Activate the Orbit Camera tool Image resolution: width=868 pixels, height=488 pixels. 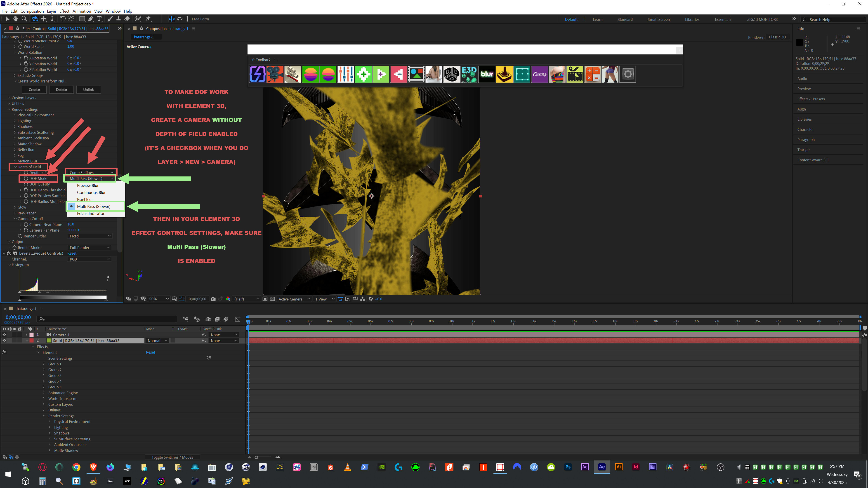point(35,19)
